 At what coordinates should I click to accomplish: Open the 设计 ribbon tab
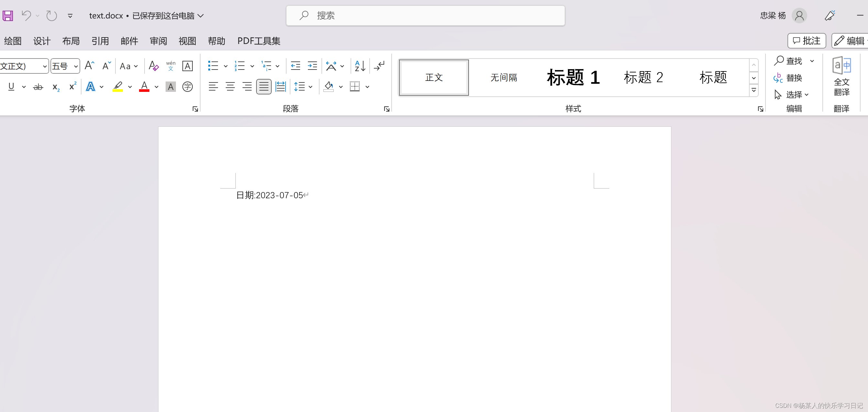pos(42,41)
